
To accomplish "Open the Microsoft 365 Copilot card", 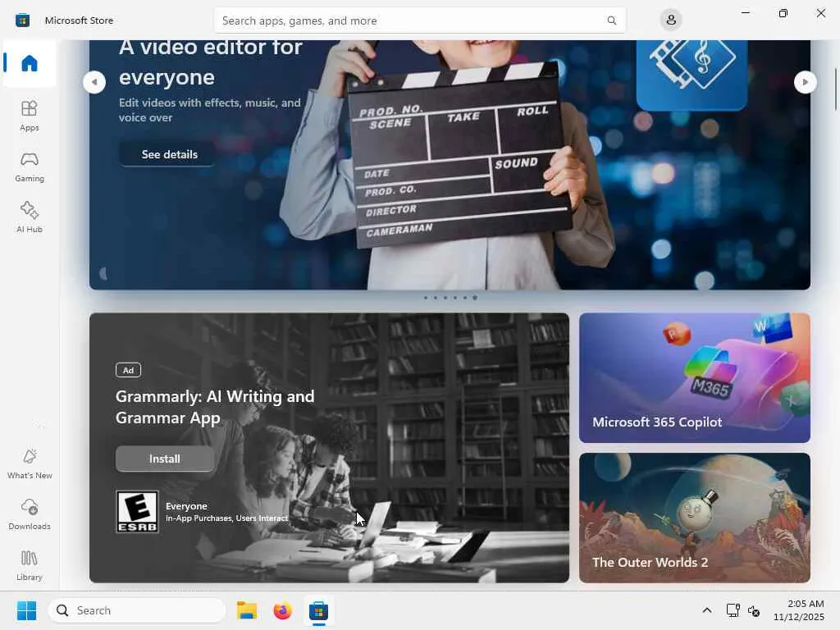I will pyautogui.click(x=694, y=377).
